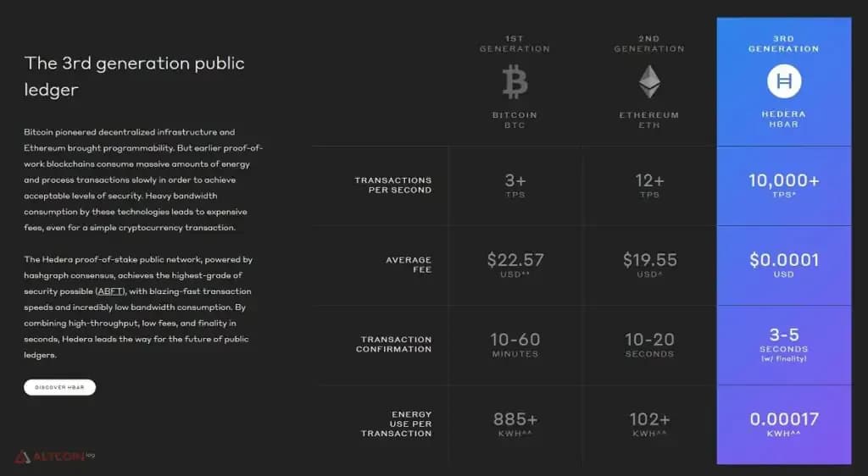Click Bitcoin's $22.57 average fee

[515, 265]
